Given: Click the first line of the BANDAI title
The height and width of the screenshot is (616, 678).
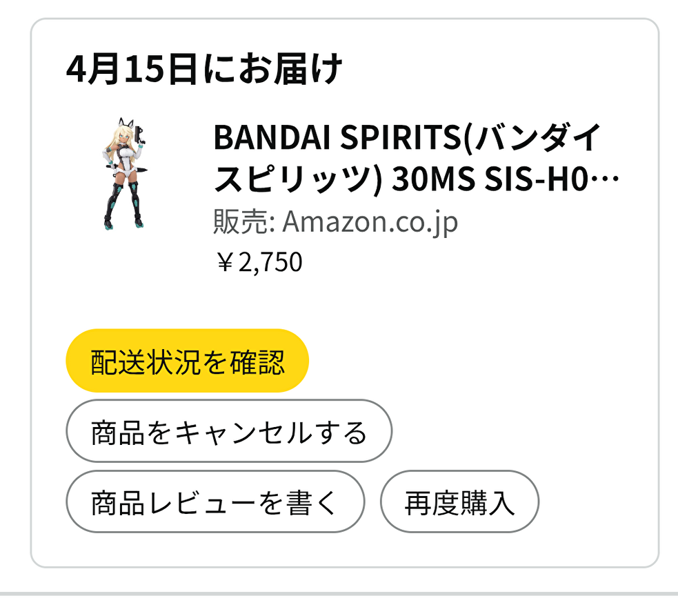Looking at the screenshot, I should tap(408, 138).
